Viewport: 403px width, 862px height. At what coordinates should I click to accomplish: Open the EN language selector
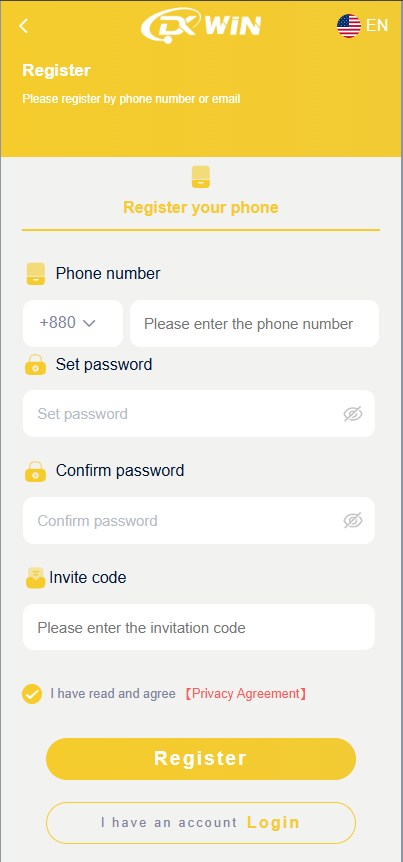pyautogui.click(x=377, y=26)
